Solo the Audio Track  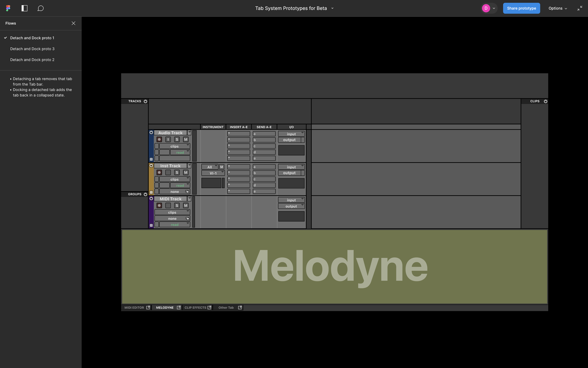(x=177, y=139)
